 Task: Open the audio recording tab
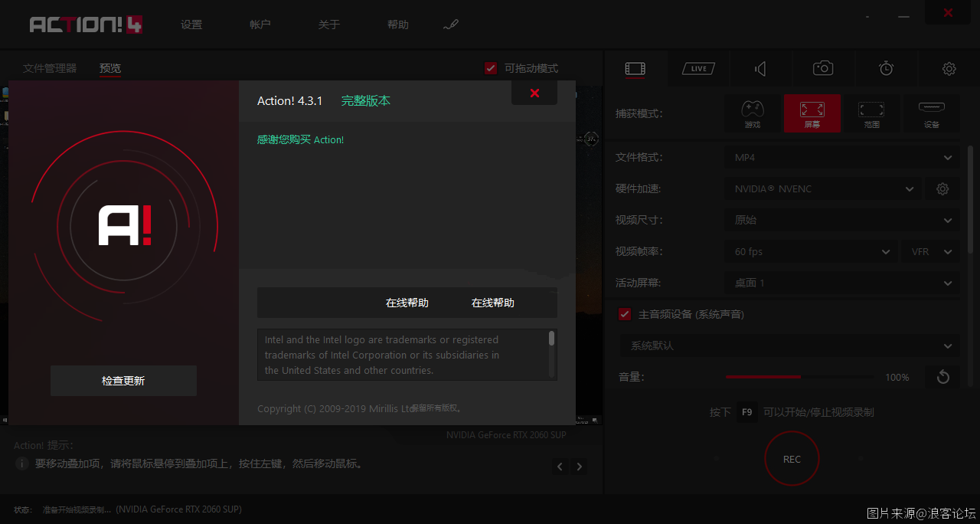(x=760, y=69)
